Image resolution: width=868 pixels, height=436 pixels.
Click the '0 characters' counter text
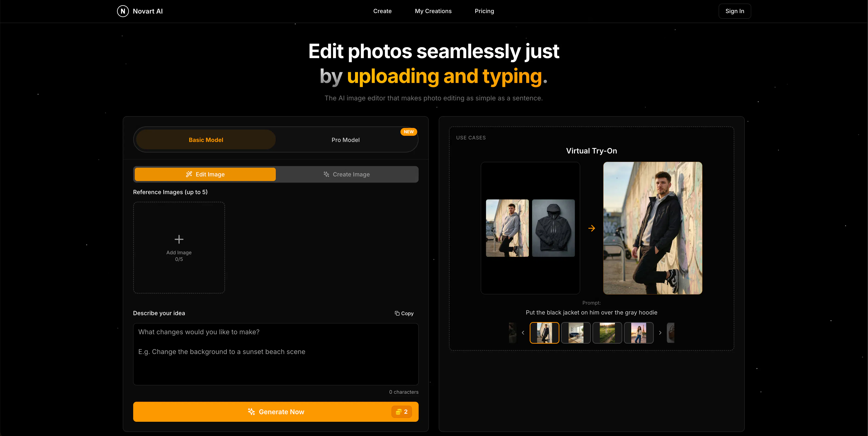click(x=404, y=392)
